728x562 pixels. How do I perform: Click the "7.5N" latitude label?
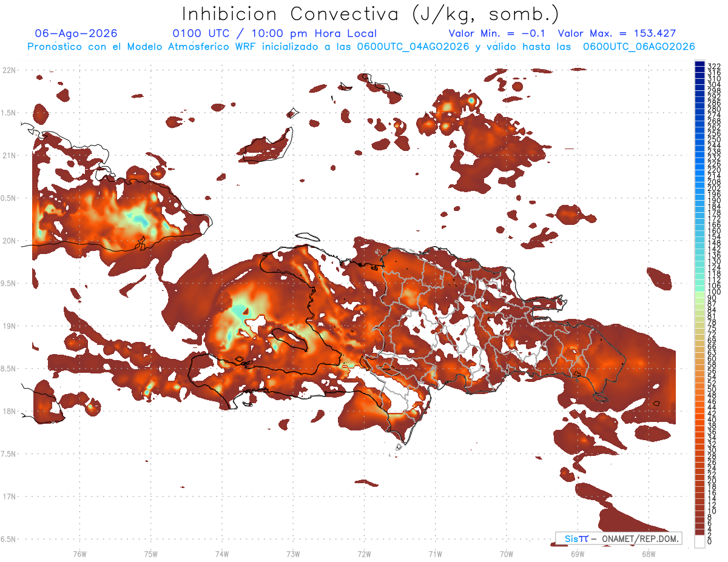8,453
